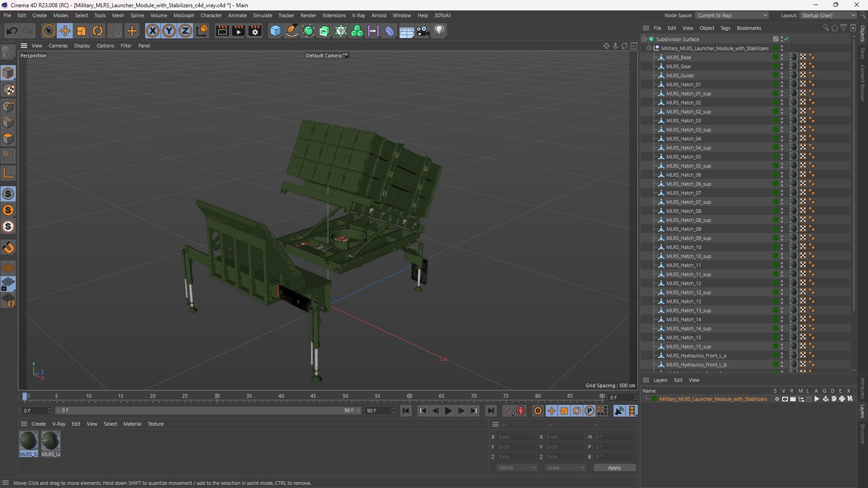The height and width of the screenshot is (488, 868).
Task: Switch to Texture mode tool
Action: pyautogui.click(x=8, y=89)
